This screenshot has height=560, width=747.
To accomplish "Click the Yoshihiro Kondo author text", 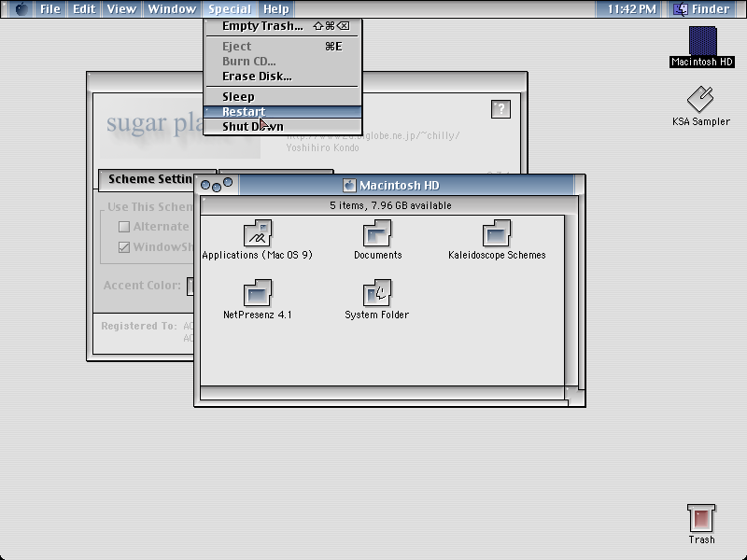I will (322, 147).
